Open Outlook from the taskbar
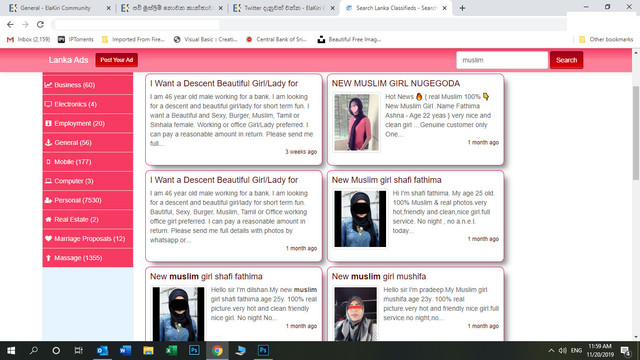 pyautogui.click(x=102, y=351)
